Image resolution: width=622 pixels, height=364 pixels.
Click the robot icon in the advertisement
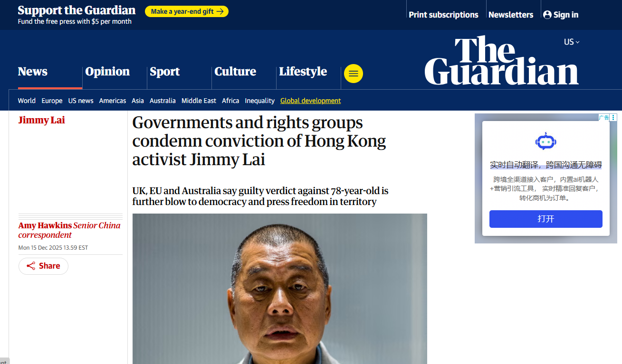coord(545,141)
